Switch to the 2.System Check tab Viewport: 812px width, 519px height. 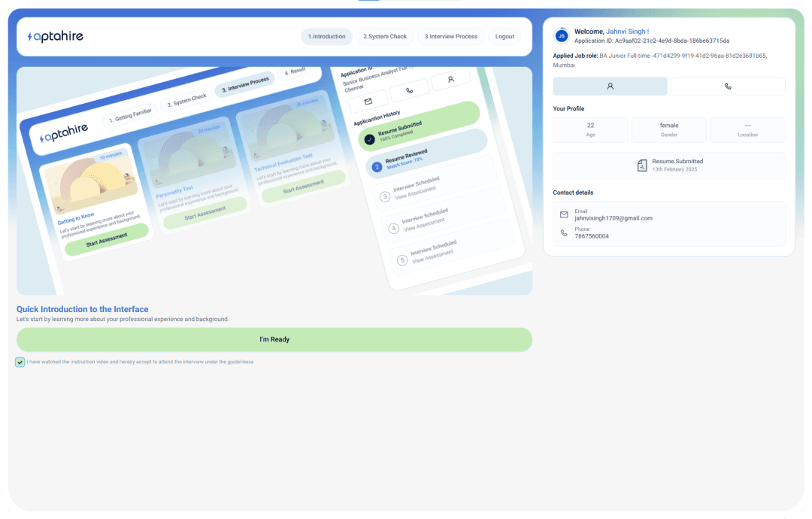click(385, 36)
